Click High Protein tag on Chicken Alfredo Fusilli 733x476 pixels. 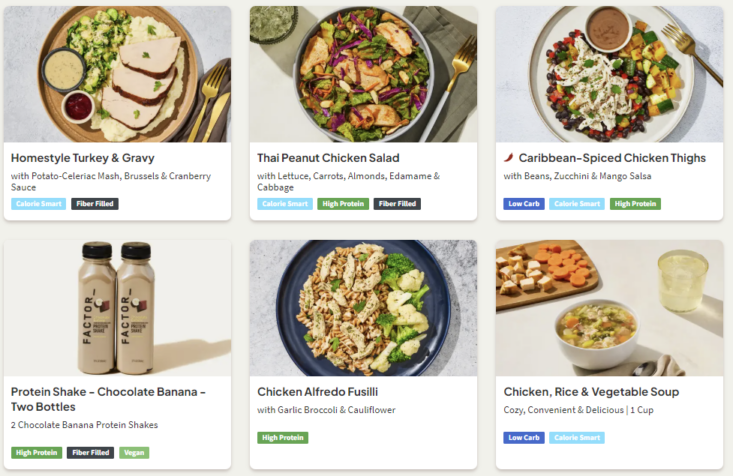tap(283, 438)
